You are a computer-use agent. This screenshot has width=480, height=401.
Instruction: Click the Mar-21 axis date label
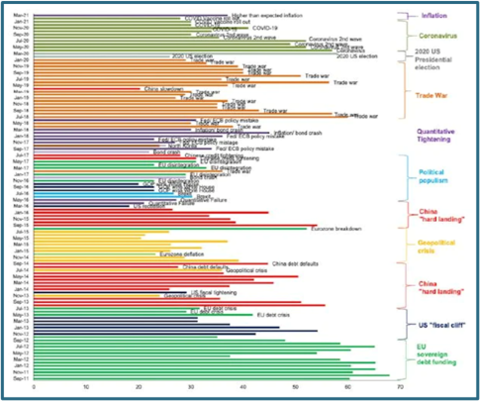pos(21,15)
